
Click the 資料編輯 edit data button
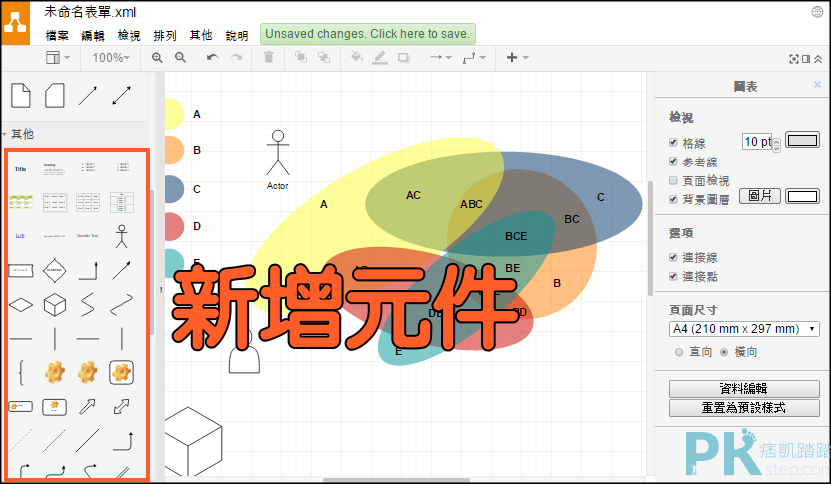tap(744, 389)
